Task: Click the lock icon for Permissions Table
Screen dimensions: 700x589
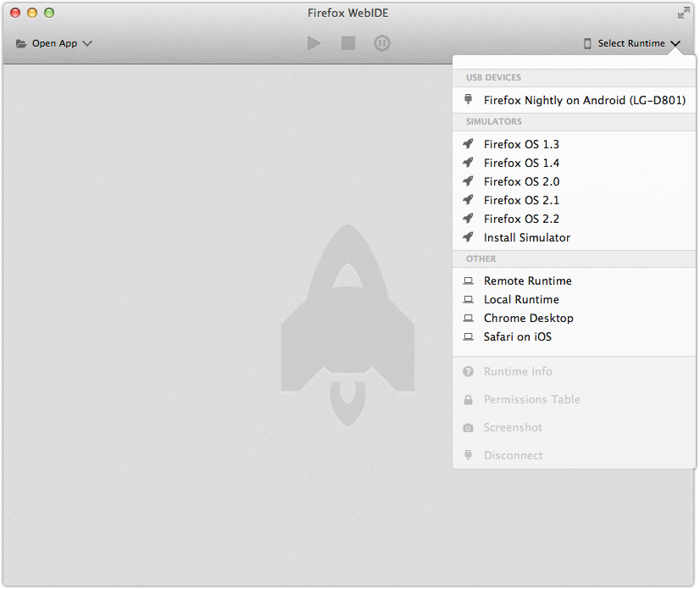Action: (468, 400)
